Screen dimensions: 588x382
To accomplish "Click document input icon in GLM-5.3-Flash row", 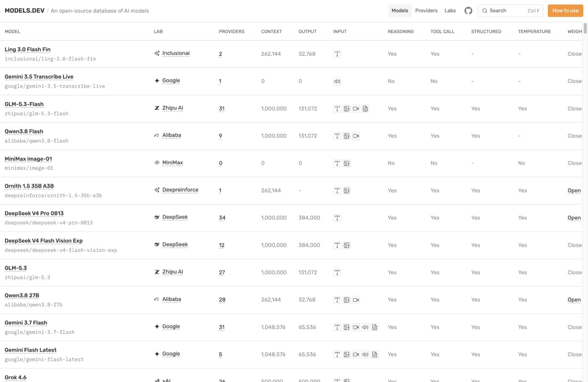I will click(365, 108).
